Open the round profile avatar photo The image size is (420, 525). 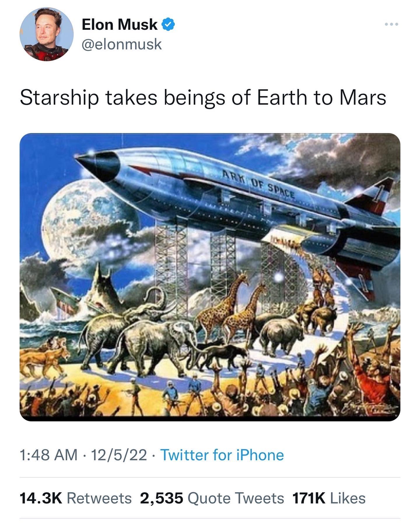pyautogui.click(x=47, y=34)
